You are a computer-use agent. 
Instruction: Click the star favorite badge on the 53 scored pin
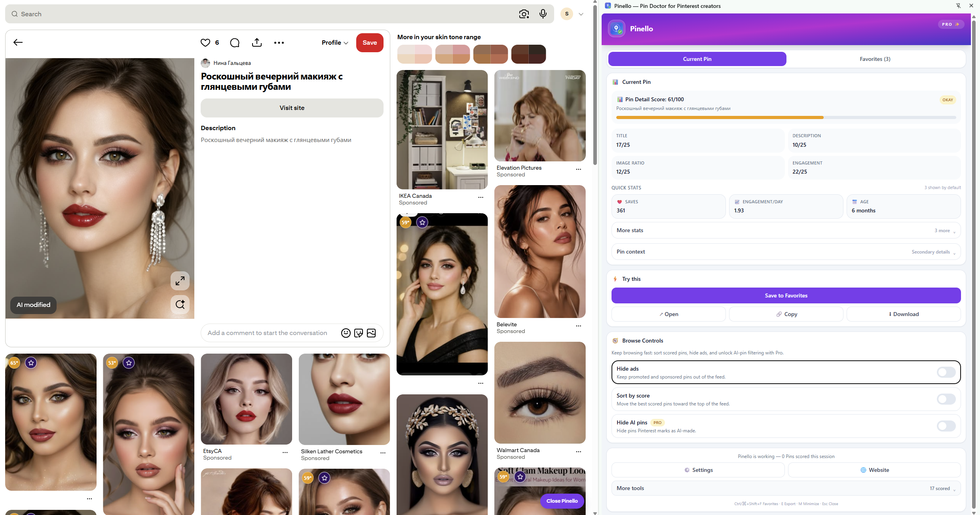[129, 363]
